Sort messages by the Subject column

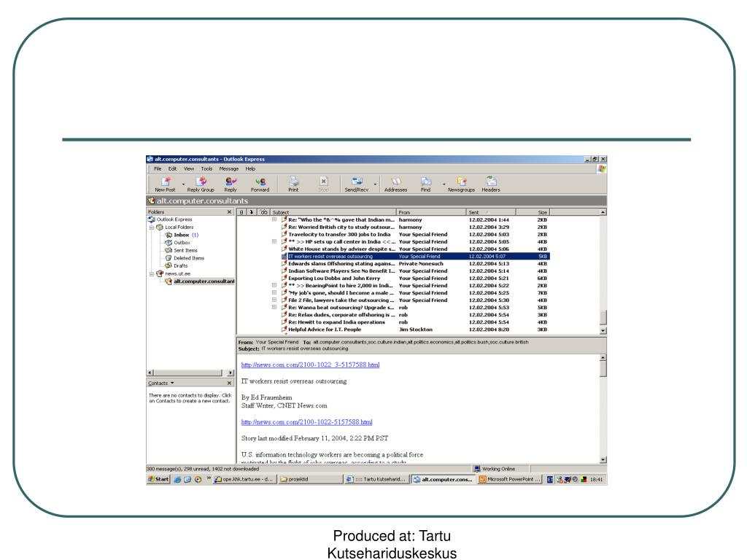click(333, 212)
